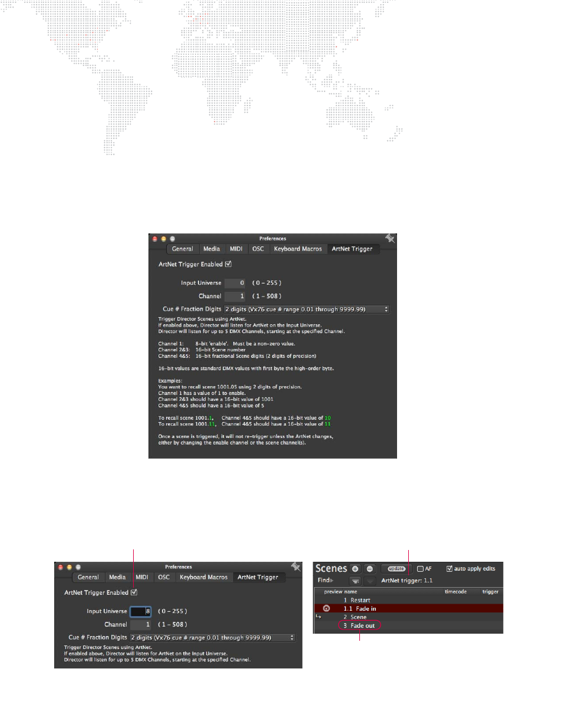This screenshot has height=728, width=562.
Task: Click the 'preview' column header
Action: pos(333,592)
